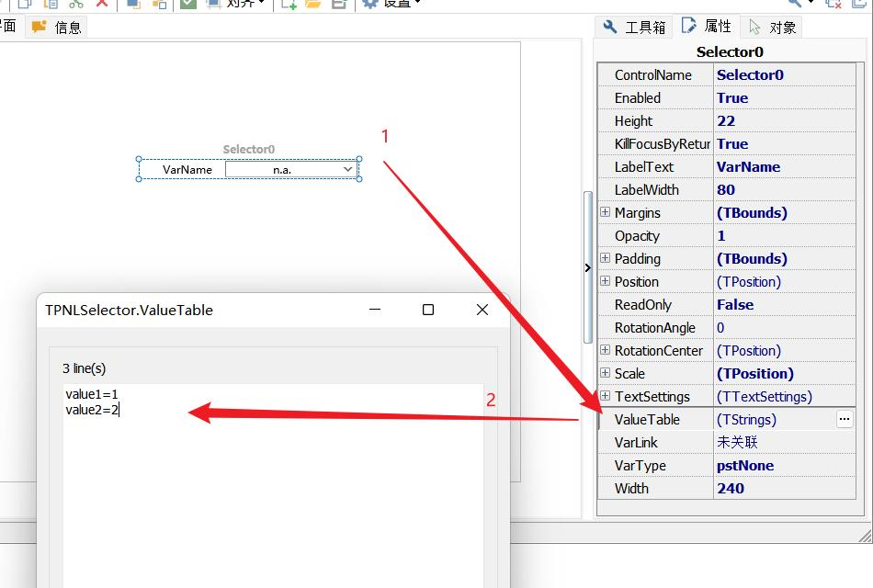Expand the TextSettings property node

pyautogui.click(x=605, y=396)
